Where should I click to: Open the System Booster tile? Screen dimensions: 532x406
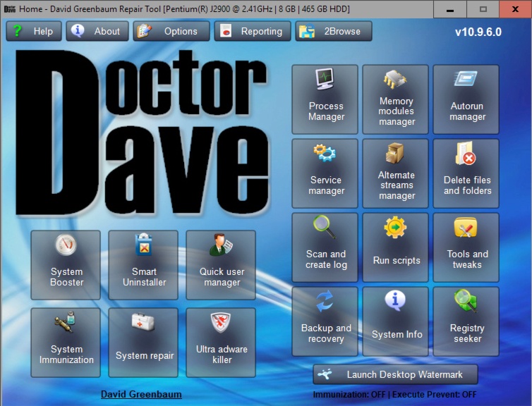point(66,265)
